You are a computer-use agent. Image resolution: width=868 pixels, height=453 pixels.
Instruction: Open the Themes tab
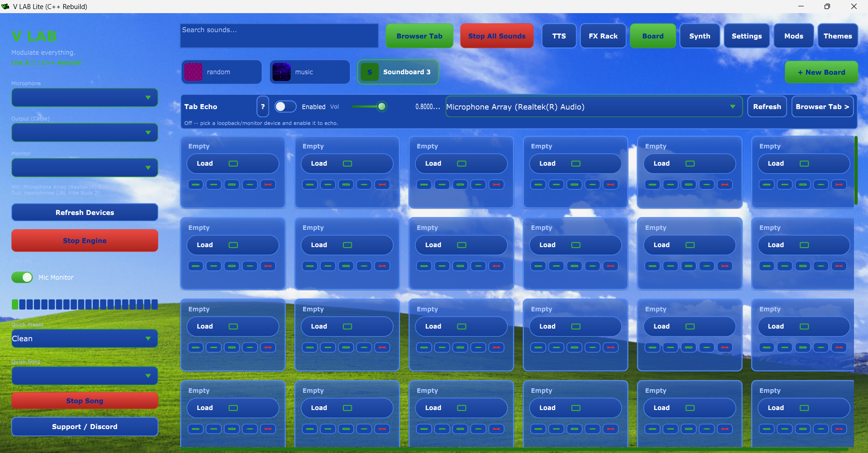click(x=838, y=36)
